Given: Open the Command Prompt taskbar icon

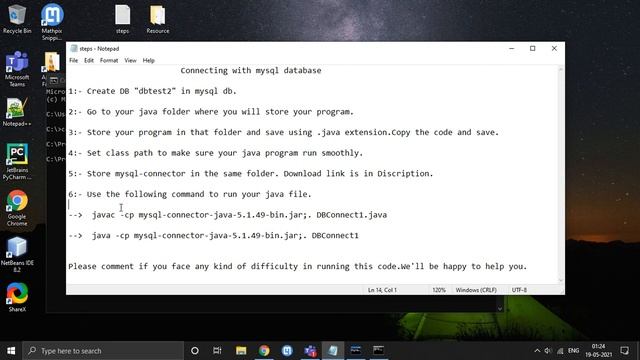Looking at the screenshot, I should point(379,351).
